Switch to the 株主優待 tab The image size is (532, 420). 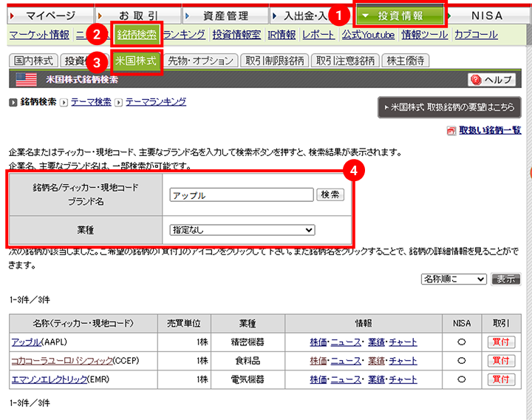point(406,61)
